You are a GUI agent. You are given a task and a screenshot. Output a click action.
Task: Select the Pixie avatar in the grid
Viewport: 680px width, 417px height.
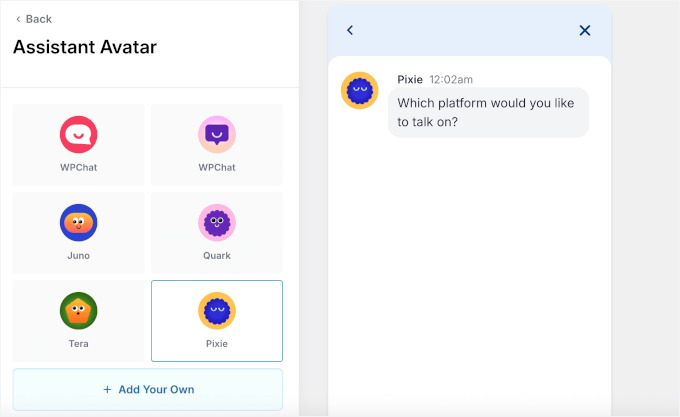(x=216, y=310)
